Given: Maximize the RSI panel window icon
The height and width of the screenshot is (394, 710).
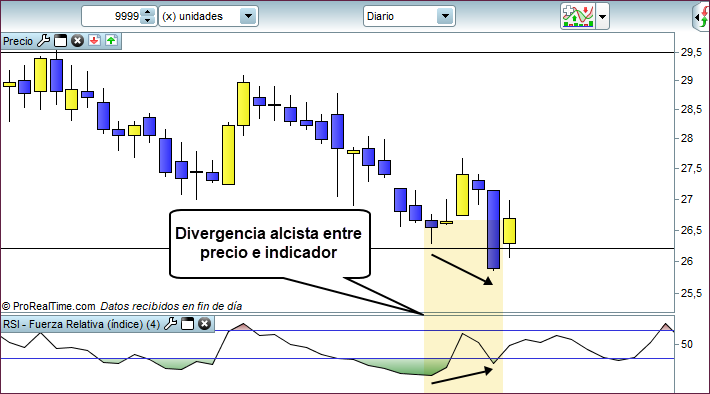Looking at the screenshot, I should tap(187, 324).
